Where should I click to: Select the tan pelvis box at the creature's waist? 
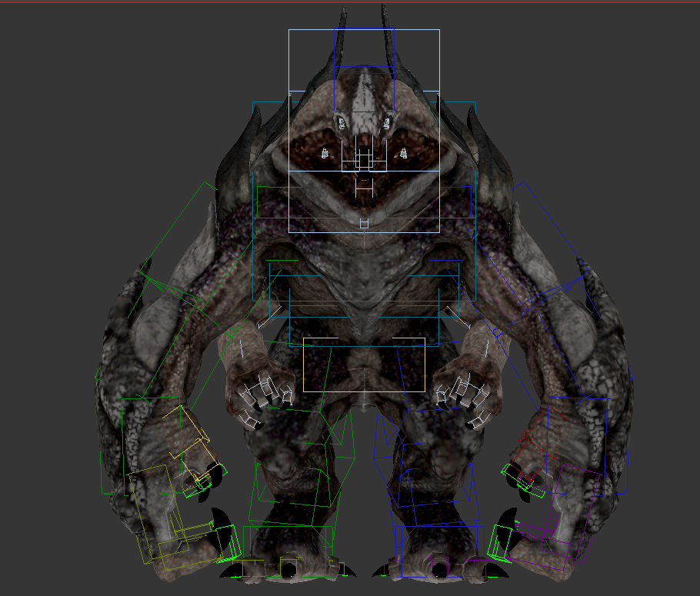tap(364, 365)
